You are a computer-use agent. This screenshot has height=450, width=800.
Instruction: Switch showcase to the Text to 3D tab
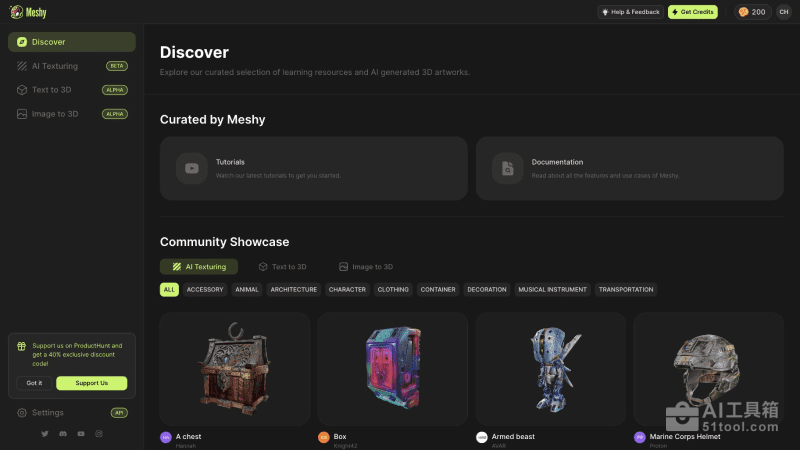tap(282, 267)
